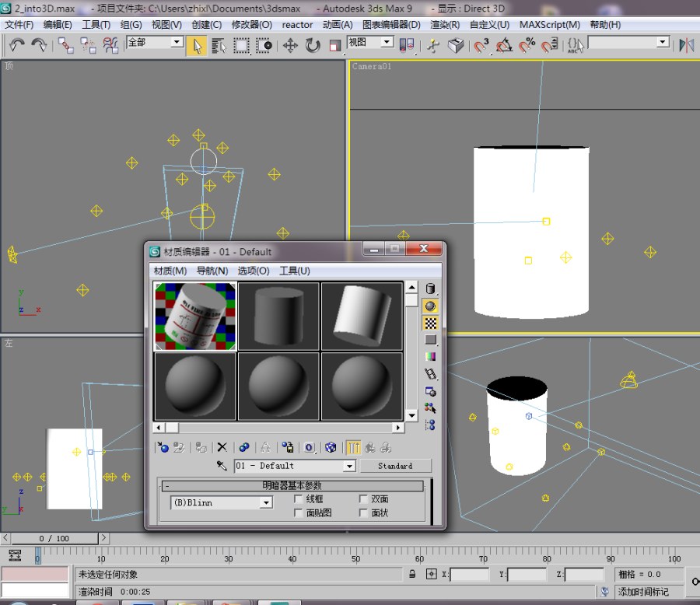Open the (B)Blinn shader dropdown

click(266, 503)
